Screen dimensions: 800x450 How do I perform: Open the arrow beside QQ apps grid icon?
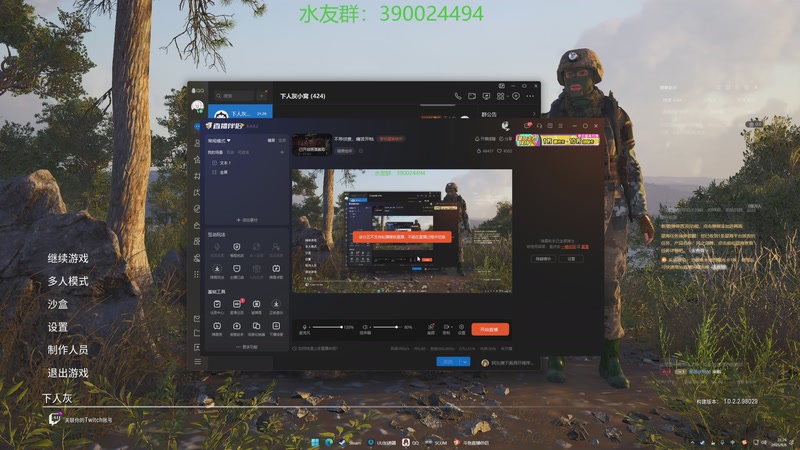point(507,96)
